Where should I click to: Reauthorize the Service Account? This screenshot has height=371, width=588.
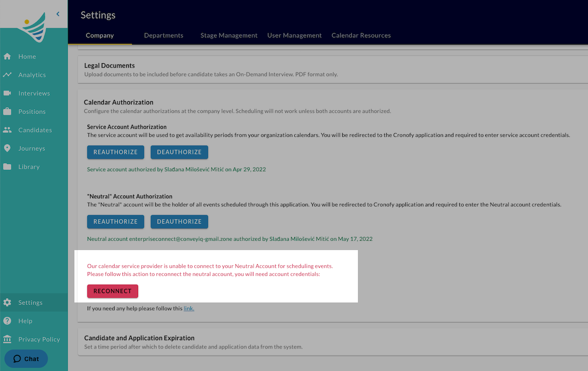(116, 152)
